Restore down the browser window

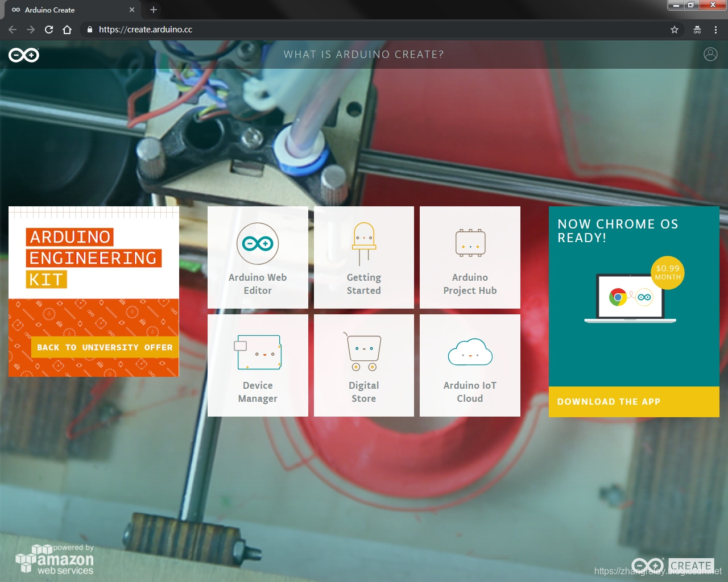(x=691, y=5)
